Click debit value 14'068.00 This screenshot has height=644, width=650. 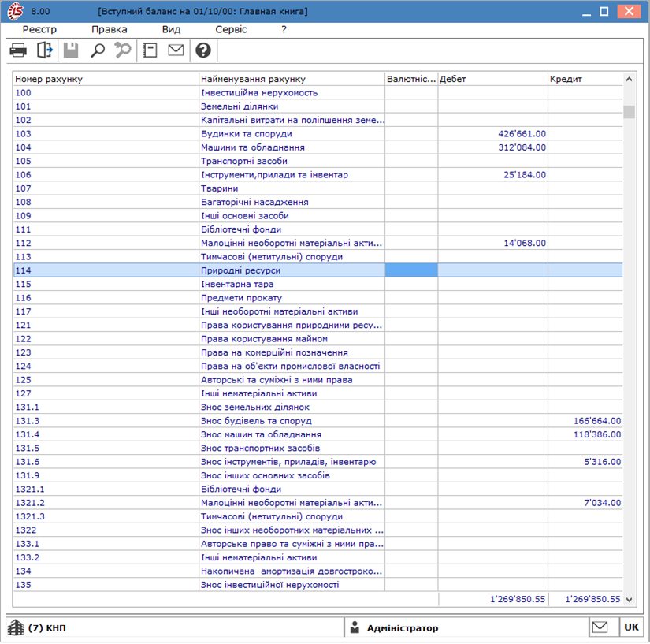point(525,244)
